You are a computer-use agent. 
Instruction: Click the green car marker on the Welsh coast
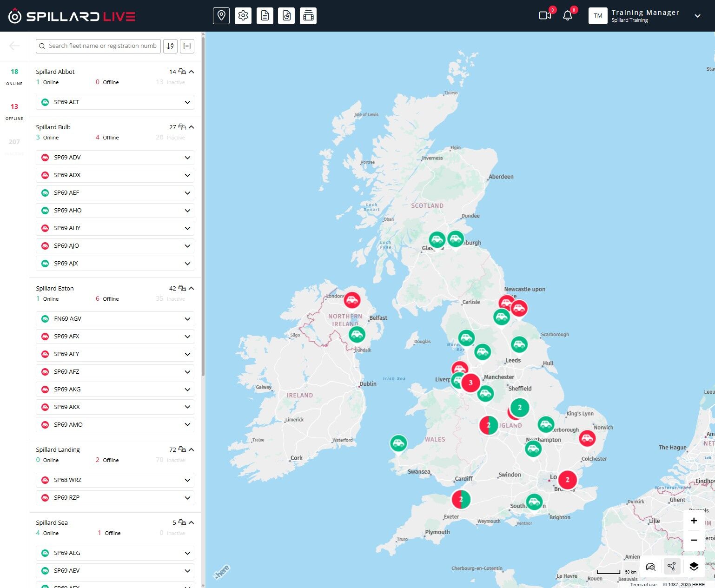click(x=398, y=443)
